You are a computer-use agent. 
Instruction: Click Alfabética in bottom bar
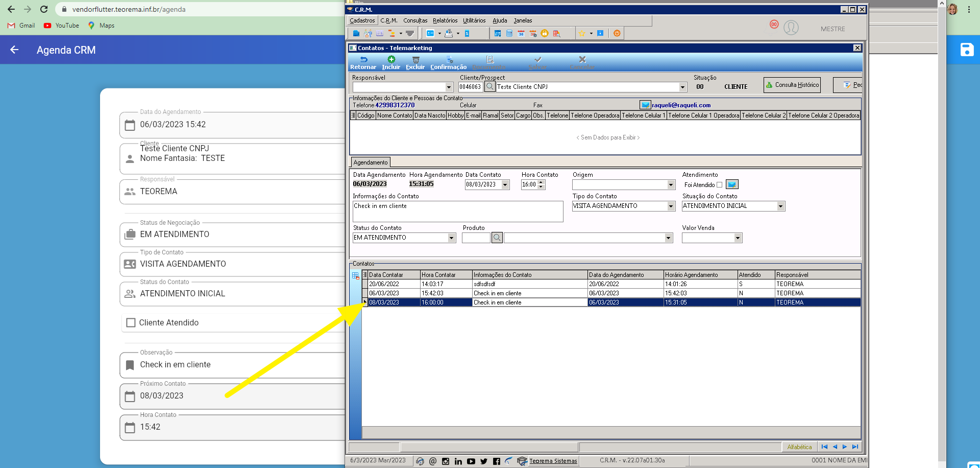[x=799, y=447]
